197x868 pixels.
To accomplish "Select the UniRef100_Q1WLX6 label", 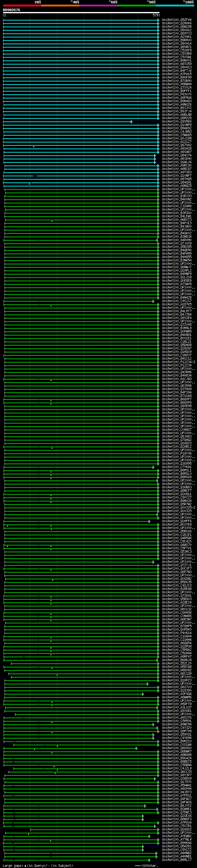I will coord(177,162).
